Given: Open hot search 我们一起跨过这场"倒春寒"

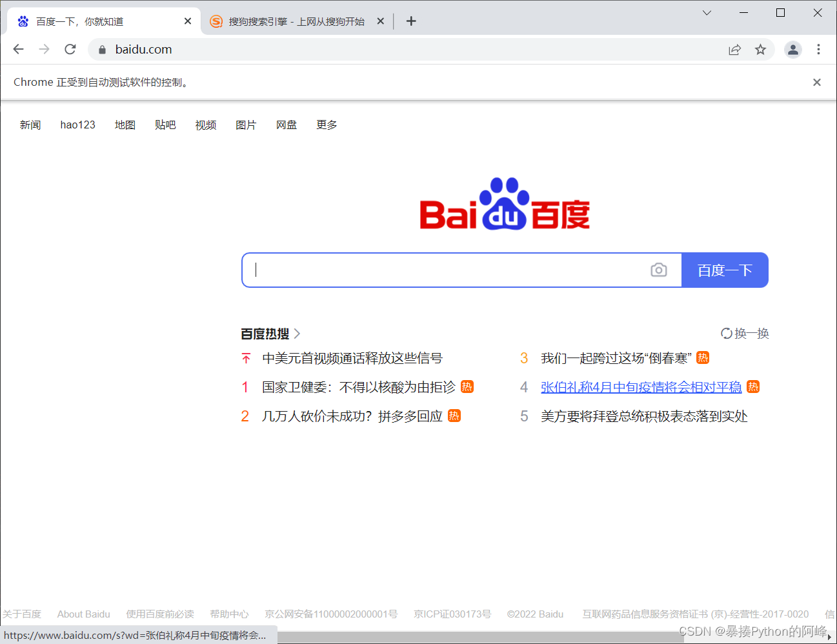Looking at the screenshot, I should 616,358.
